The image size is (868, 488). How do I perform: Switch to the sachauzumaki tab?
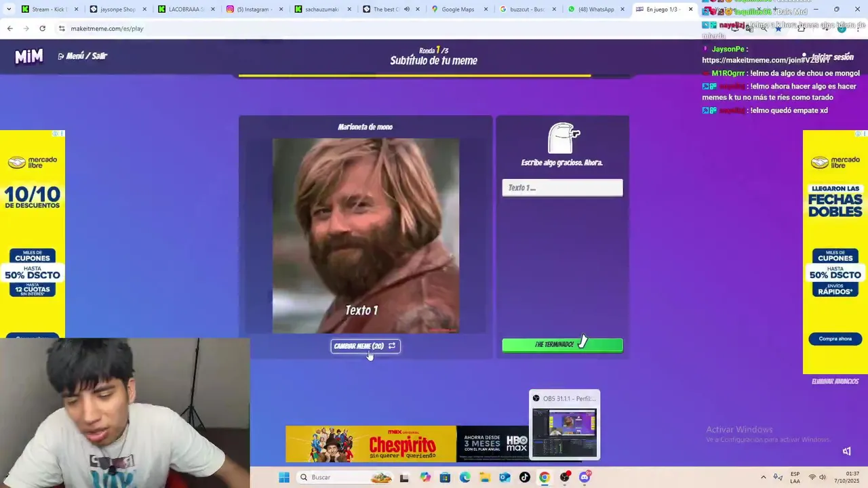pos(322,9)
